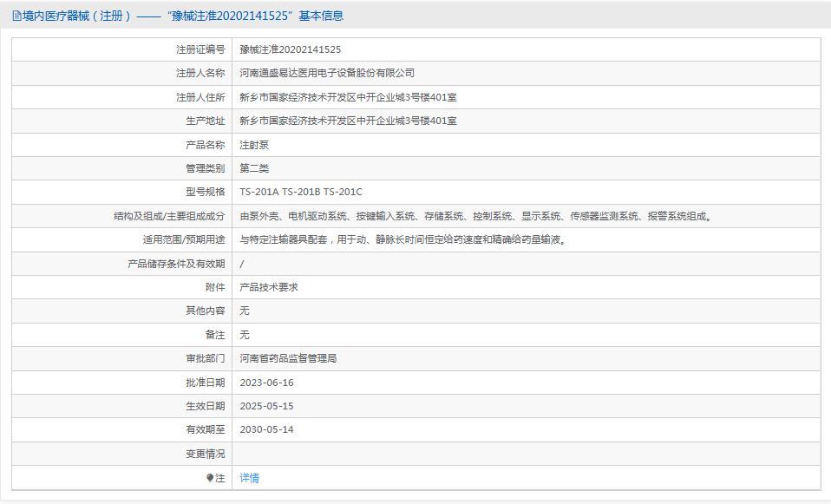This screenshot has height=504, width=831.
Task: Click the 生产地址 row label
Action: (x=200, y=121)
